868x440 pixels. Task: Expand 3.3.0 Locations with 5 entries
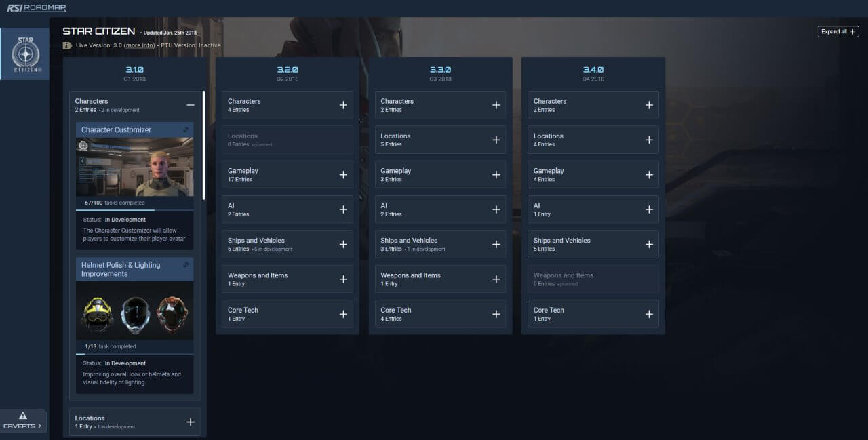click(496, 140)
